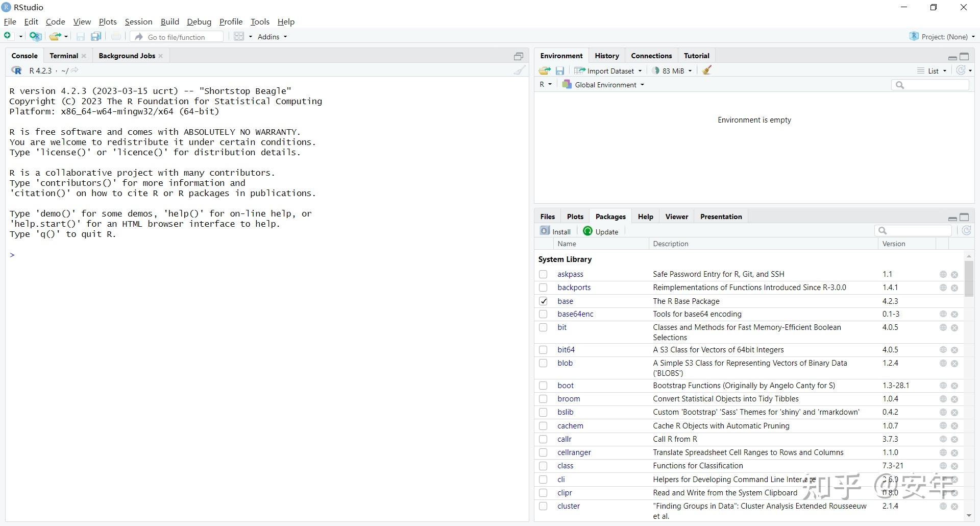This screenshot has height=526, width=980.
Task: Remove the cachem package
Action: (x=954, y=426)
